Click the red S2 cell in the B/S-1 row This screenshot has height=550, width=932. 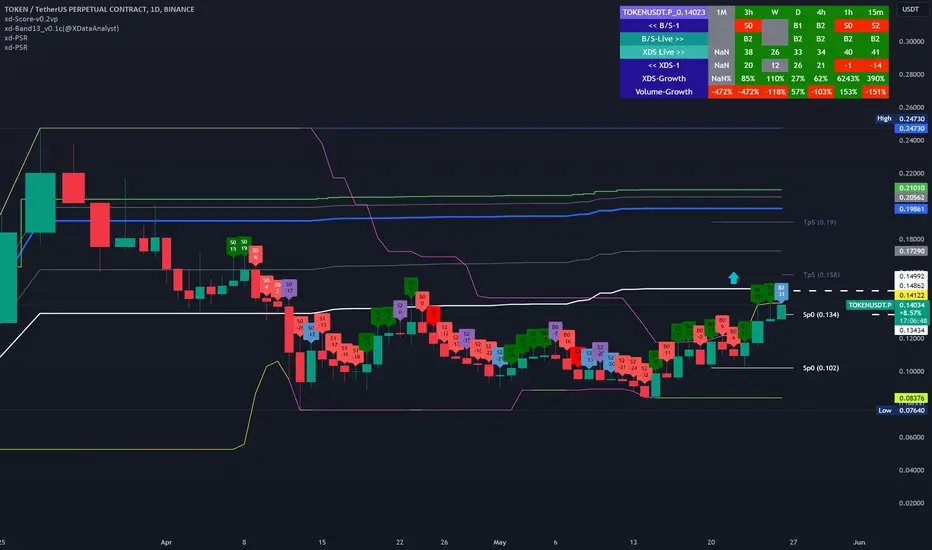[876, 26]
